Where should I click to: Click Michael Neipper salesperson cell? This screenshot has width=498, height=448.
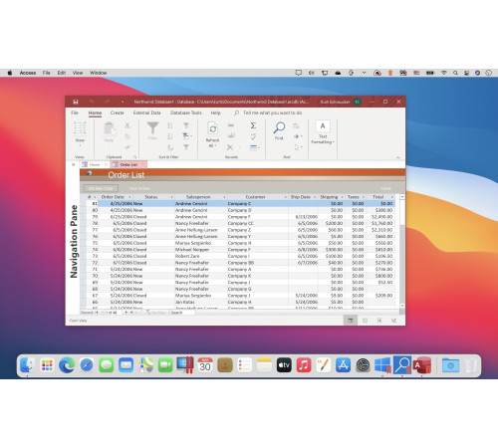click(200, 250)
